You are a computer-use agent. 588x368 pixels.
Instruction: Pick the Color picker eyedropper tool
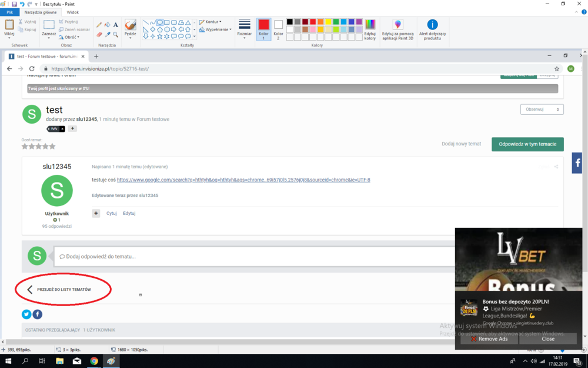click(107, 35)
